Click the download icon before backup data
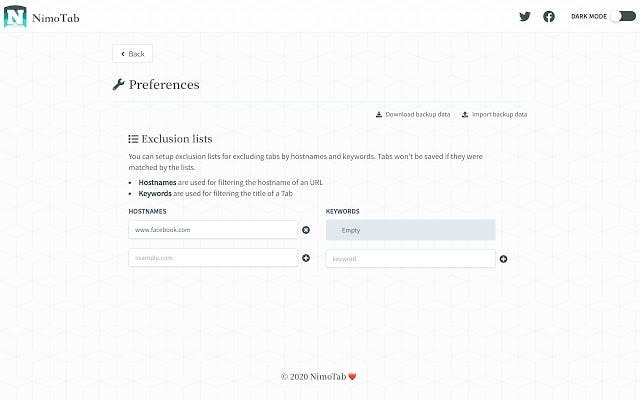 pos(379,114)
